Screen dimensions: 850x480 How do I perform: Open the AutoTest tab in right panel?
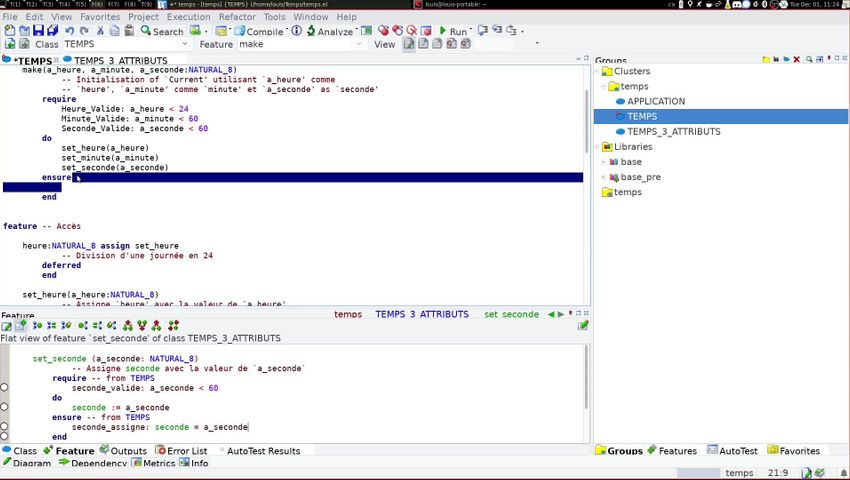[x=732, y=451]
